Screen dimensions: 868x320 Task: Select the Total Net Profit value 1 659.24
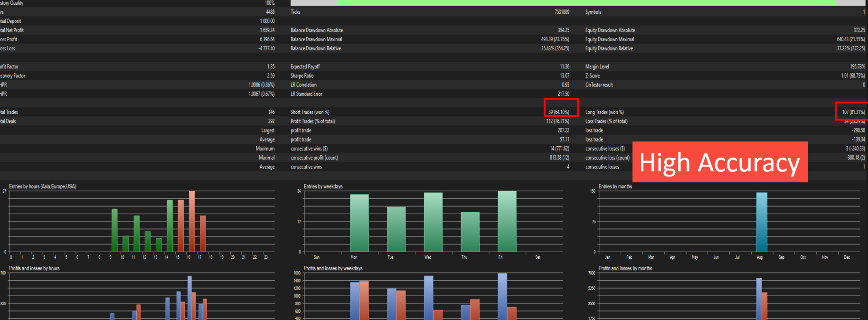267,30
